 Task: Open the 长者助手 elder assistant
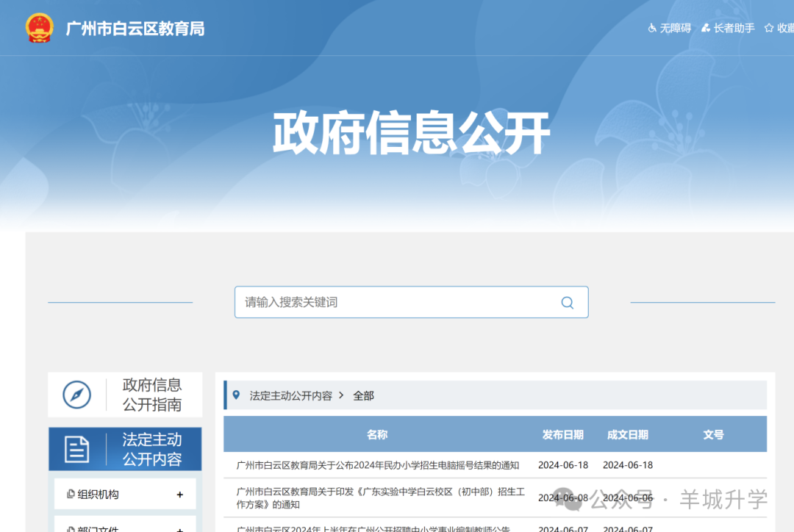[734, 29]
